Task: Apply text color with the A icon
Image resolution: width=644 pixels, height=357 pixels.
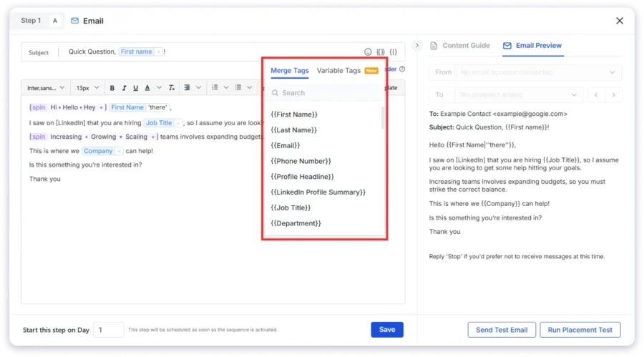Action: click(x=147, y=88)
